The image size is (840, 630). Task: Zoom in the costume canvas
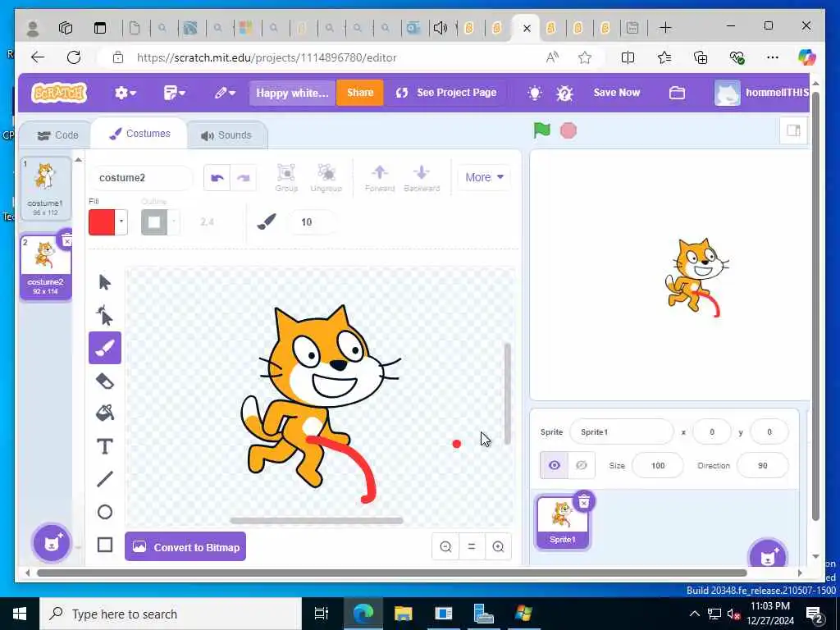point(498,546)
